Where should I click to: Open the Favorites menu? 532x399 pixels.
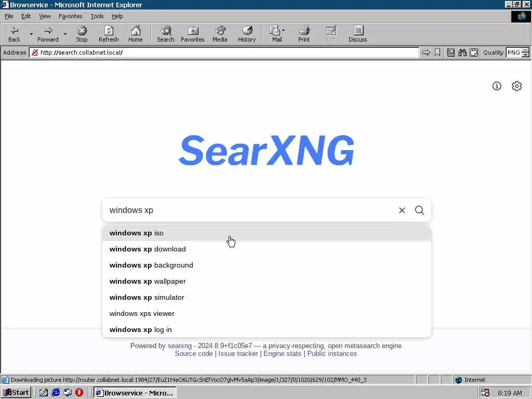70,16
